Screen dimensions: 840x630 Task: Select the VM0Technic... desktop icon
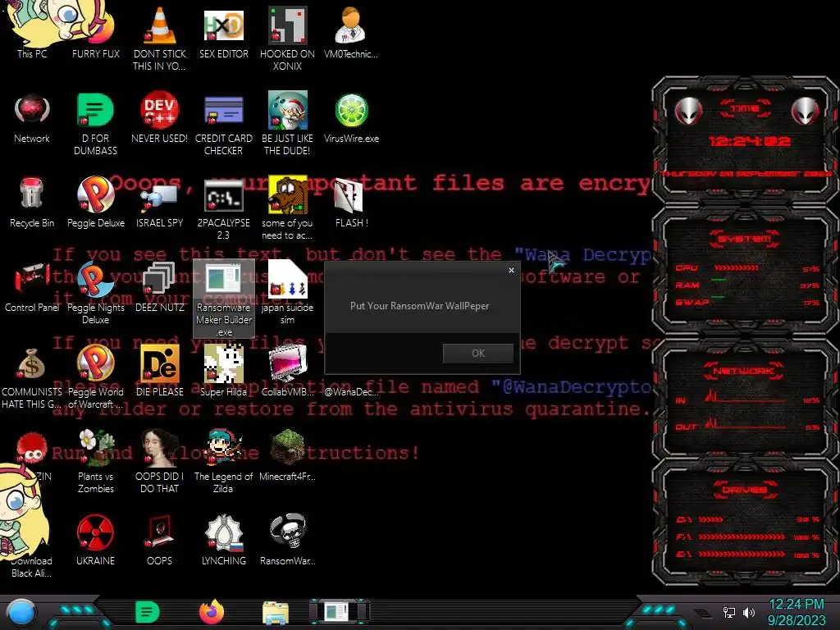(351, 31)
